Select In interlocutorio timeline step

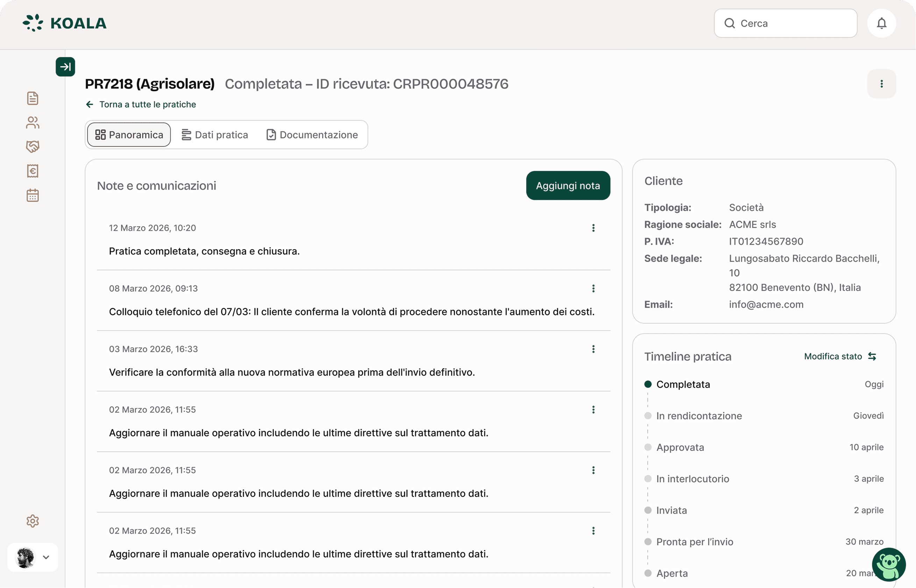point(693,479)
